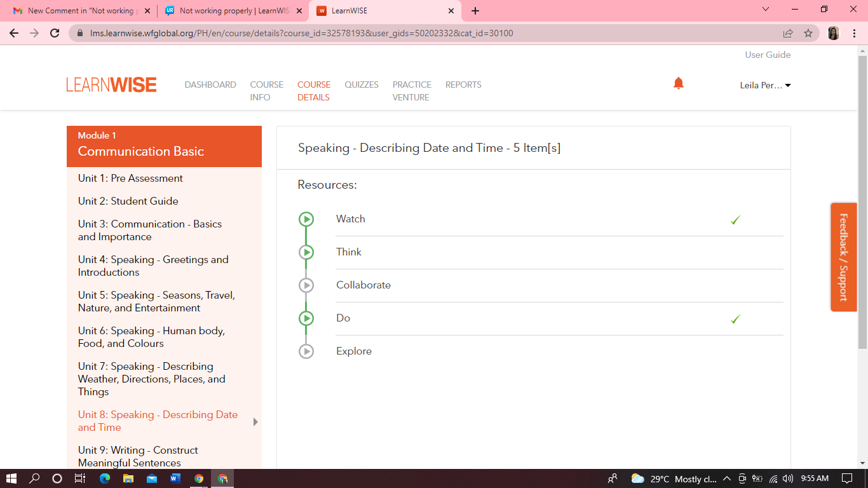
Task: Expand the Unit 8 arrow in sidebar
Action: point(255,422)
